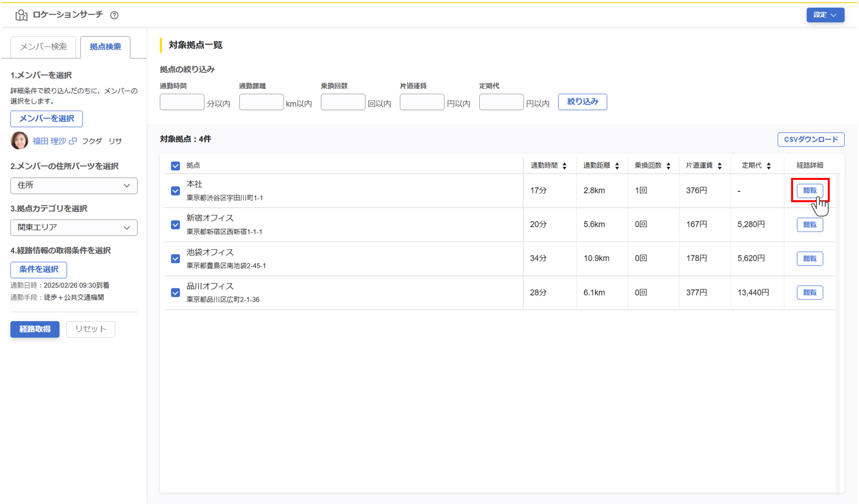Image resolution: width=859 pixels, height=504 pixels.
Task: Click the external link icon next to 福田 理沙
Action: click(73, 141)
